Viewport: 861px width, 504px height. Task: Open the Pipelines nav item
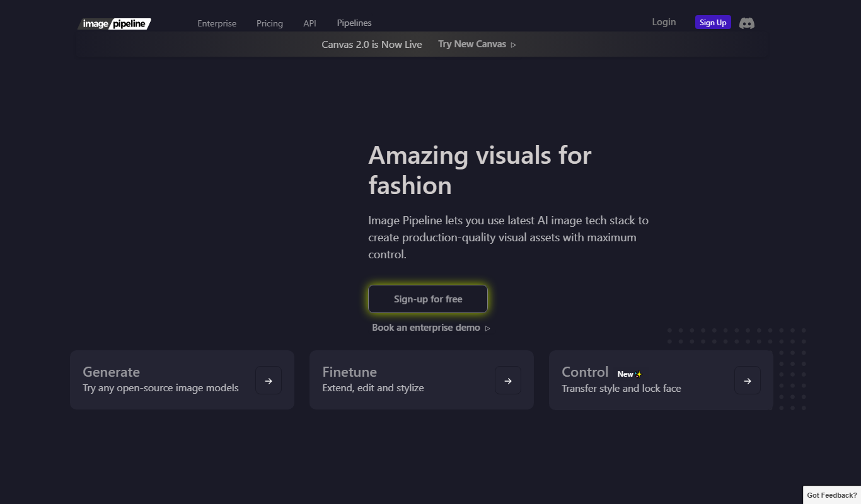[x=354, y=23]
